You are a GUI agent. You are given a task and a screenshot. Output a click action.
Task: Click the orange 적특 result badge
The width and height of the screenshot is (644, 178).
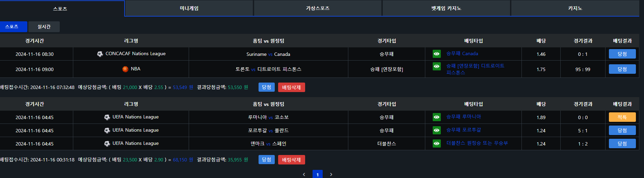(x=622, y=117)
